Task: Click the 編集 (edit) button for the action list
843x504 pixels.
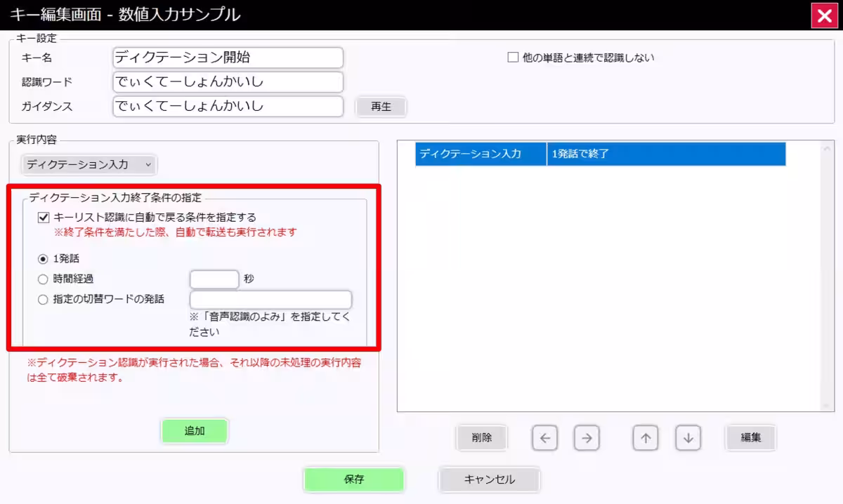Action: [x=750, y=437]
